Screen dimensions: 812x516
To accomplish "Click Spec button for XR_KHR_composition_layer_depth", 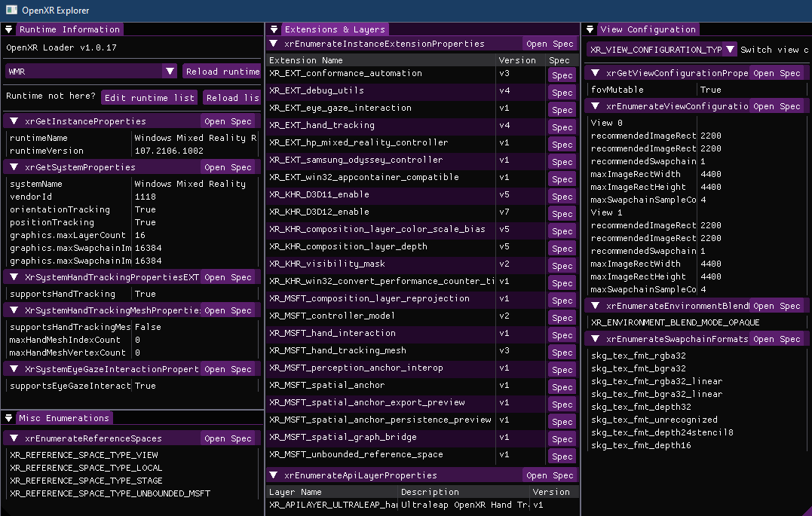I will (x=562, y=249).
